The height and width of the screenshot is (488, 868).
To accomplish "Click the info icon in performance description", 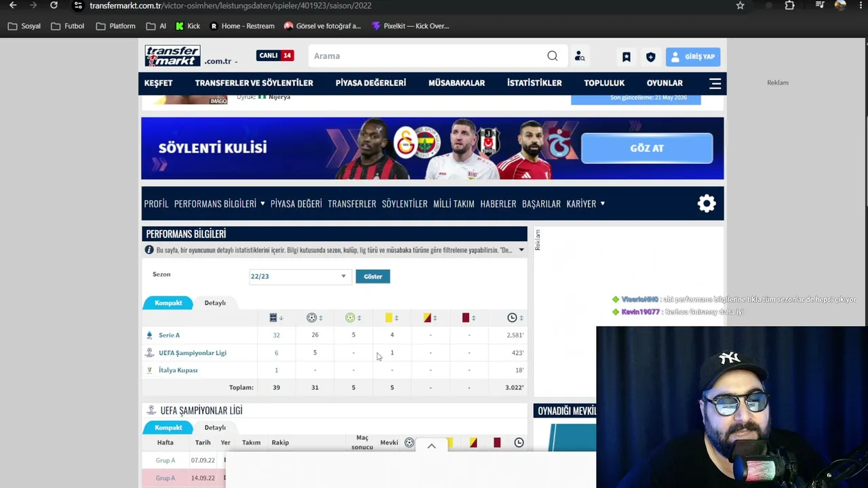I will [x=149, y=250].
